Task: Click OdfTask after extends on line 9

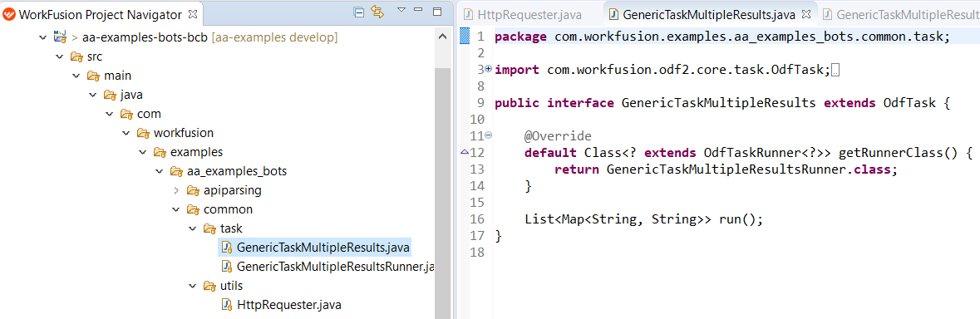Action: coord(909,103)
